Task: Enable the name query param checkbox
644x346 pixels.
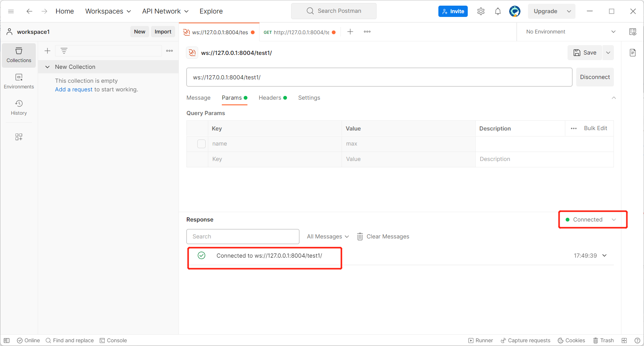Action: [201, 144]
